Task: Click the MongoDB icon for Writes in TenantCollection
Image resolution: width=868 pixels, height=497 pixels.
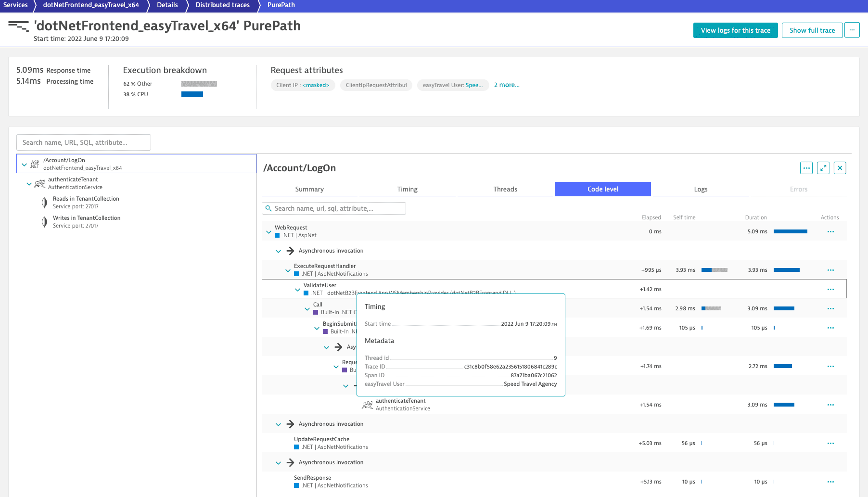Action: click(44, 222)
